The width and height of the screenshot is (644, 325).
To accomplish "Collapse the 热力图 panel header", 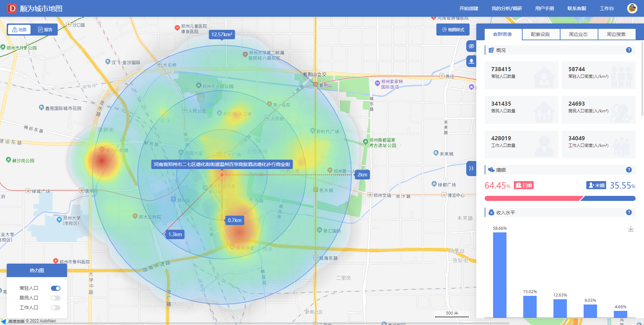I will click(x=37, y=270).
